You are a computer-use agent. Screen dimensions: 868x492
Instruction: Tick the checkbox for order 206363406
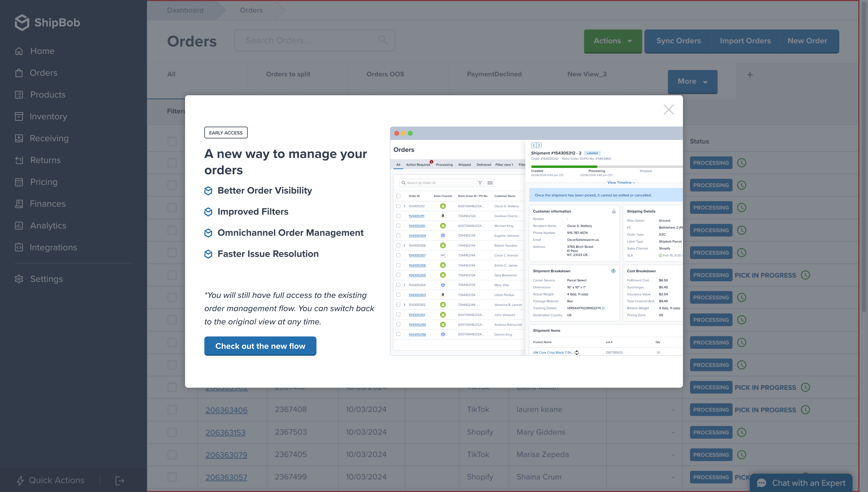click(x=172, y=410)
